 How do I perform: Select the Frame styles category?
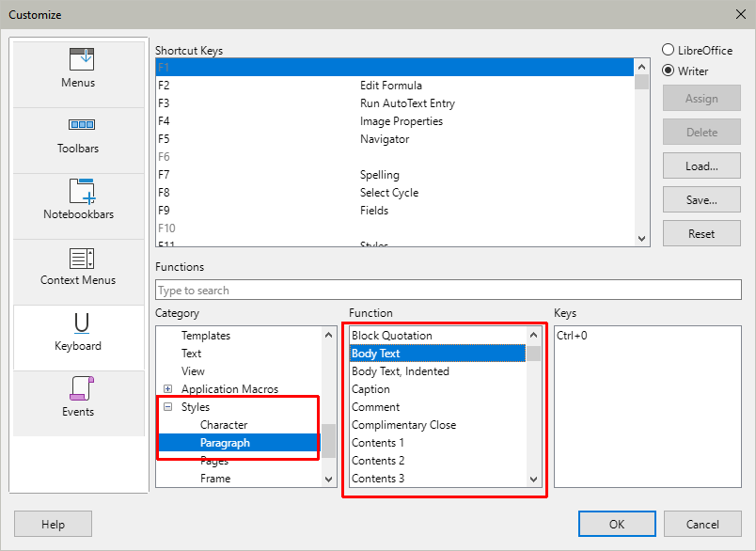click(x=215, y=478)
